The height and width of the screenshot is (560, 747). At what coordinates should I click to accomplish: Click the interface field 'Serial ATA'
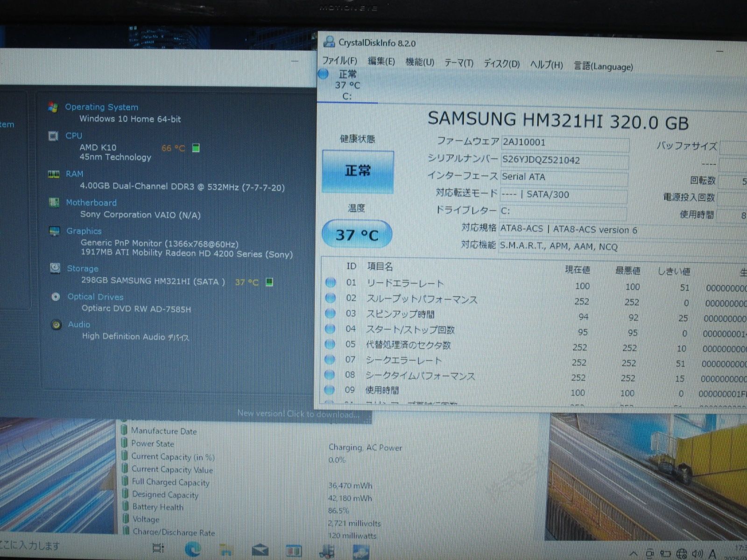564,177
